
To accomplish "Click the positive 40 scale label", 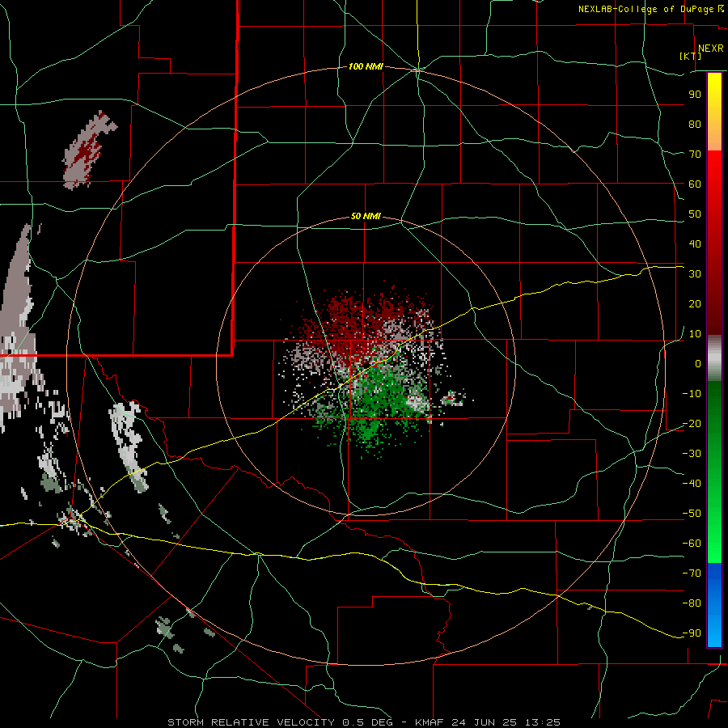I will 695,243.
